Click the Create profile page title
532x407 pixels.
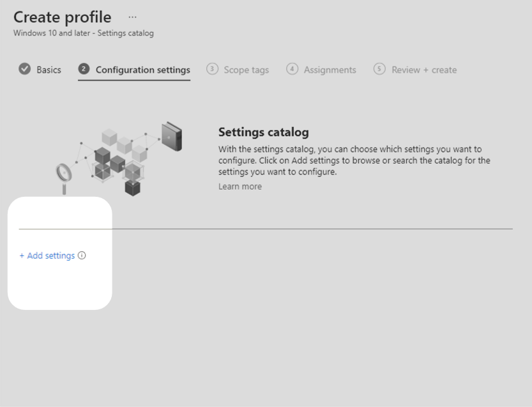(x=62, y=17)
